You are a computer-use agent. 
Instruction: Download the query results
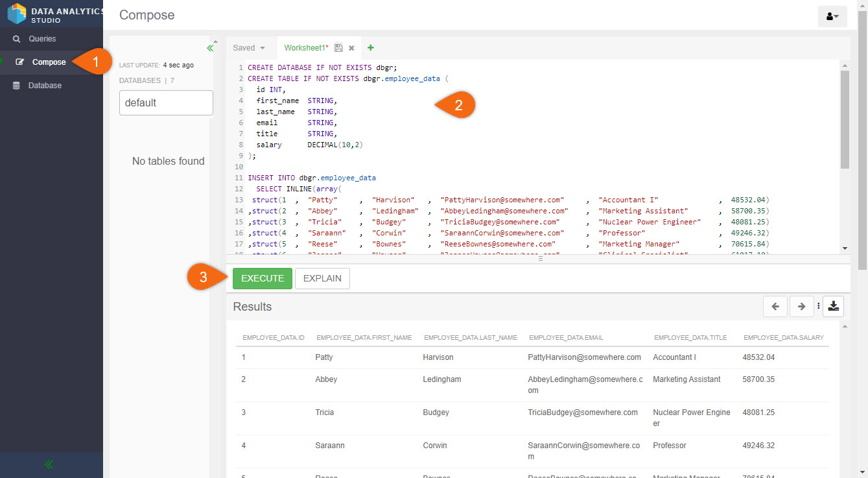(833, 307)
